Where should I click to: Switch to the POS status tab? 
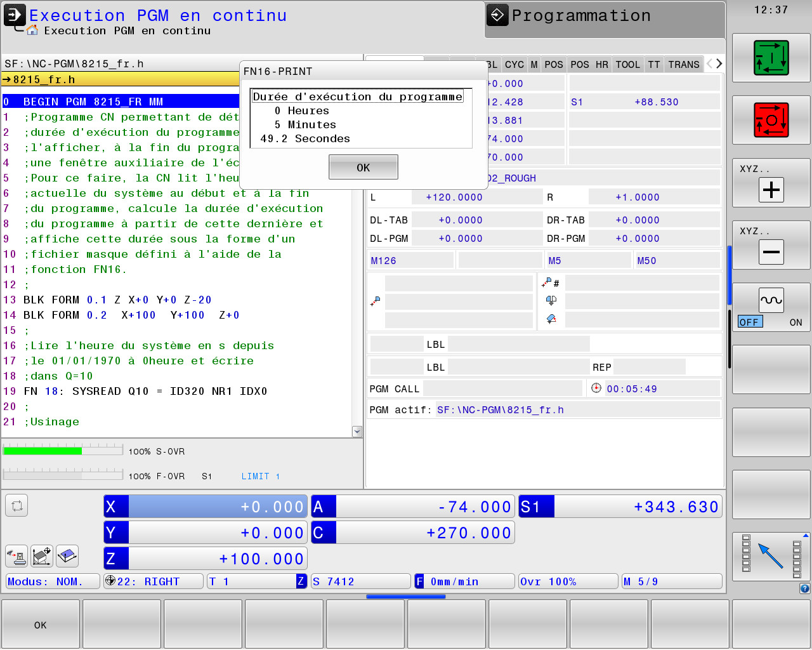554,64
